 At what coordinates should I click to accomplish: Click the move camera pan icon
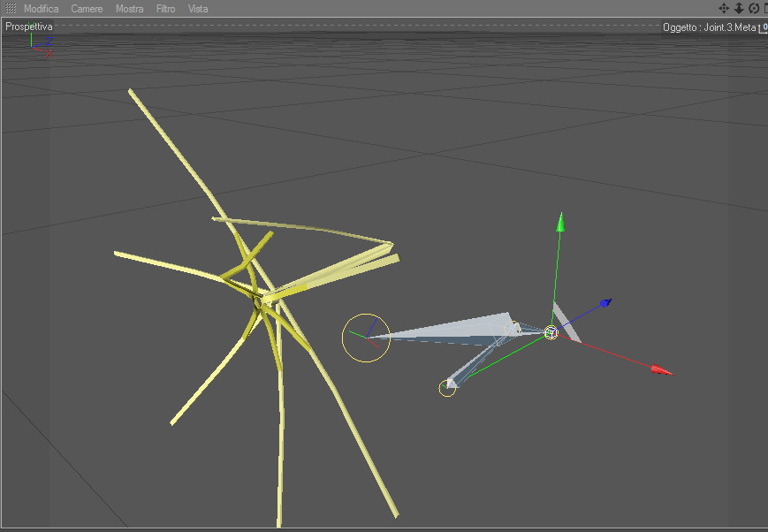point(724,8)
